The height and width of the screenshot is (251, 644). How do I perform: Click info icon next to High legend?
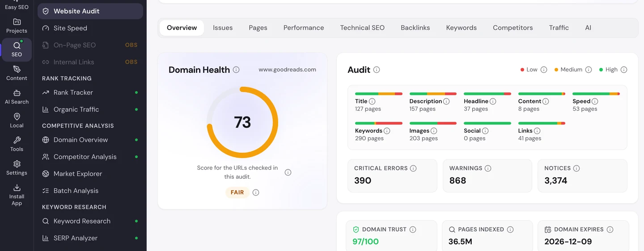tap(624, 70)
